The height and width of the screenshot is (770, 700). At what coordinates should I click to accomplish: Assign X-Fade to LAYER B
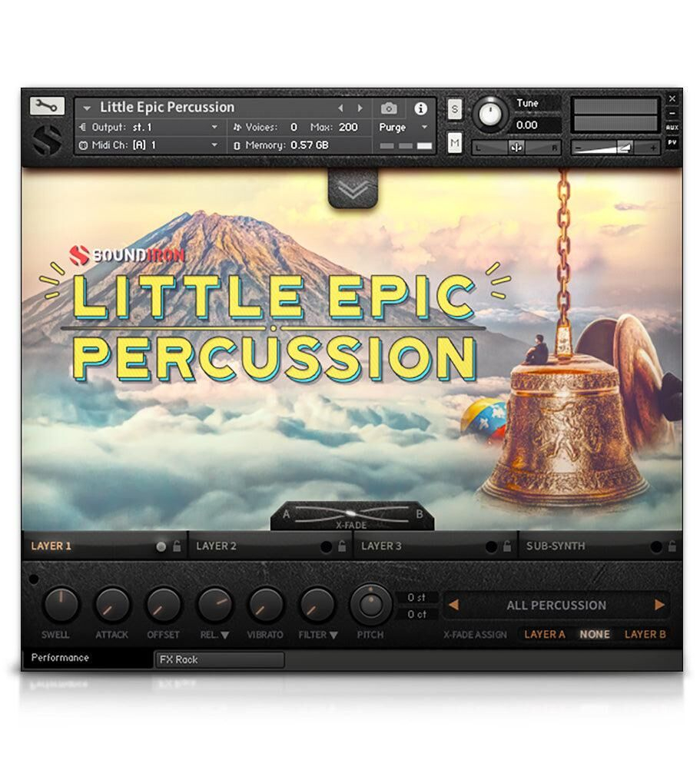click(x=645, y=634)
